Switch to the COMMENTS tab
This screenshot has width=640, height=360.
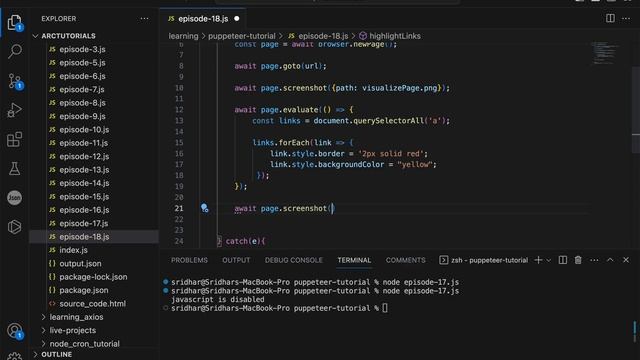coord(405,260)
